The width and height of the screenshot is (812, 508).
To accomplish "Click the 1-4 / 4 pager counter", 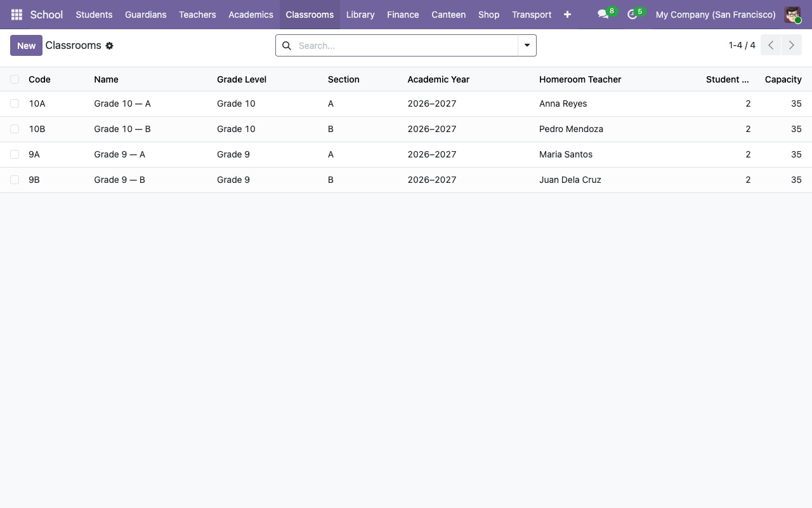I will point(742,45).
